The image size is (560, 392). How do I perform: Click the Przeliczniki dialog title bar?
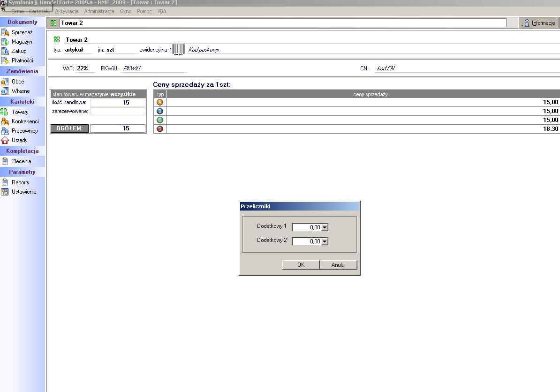(300, 206)
